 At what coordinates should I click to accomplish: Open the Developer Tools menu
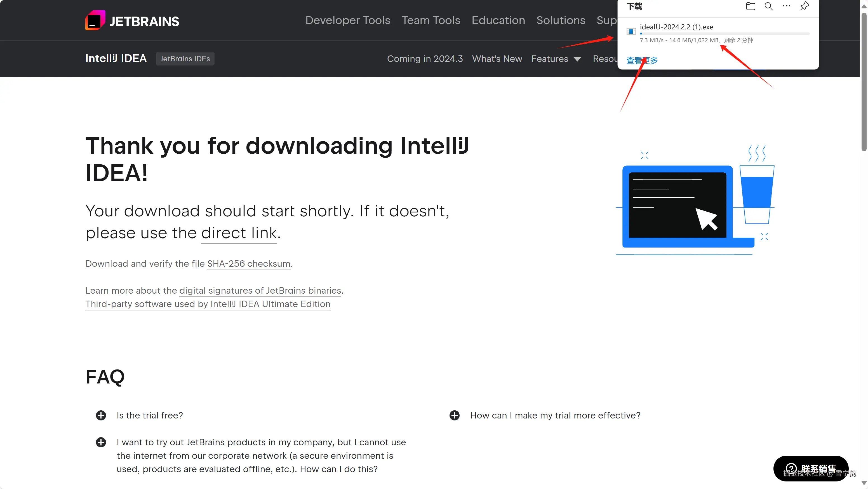point(348,20)
